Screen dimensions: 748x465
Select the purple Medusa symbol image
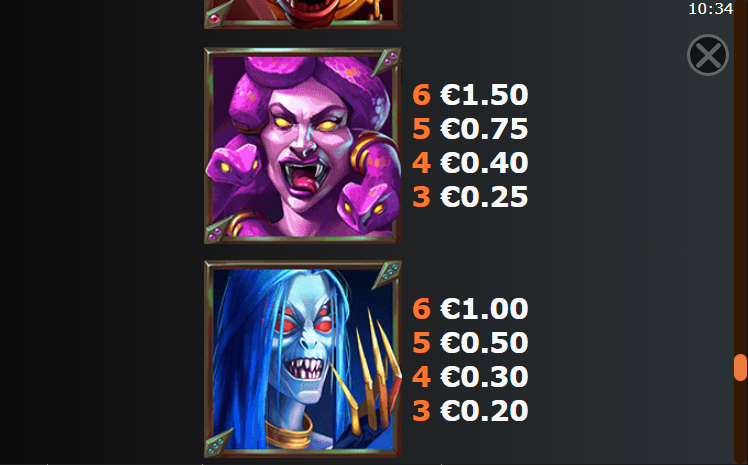tap(302, 145)
